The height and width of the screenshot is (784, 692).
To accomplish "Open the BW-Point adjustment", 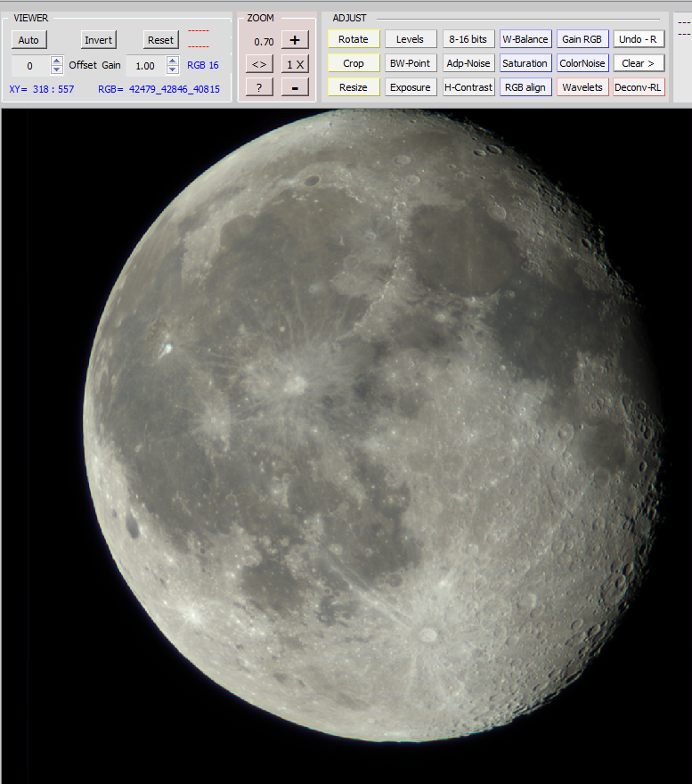I will (x=410, y=63).
